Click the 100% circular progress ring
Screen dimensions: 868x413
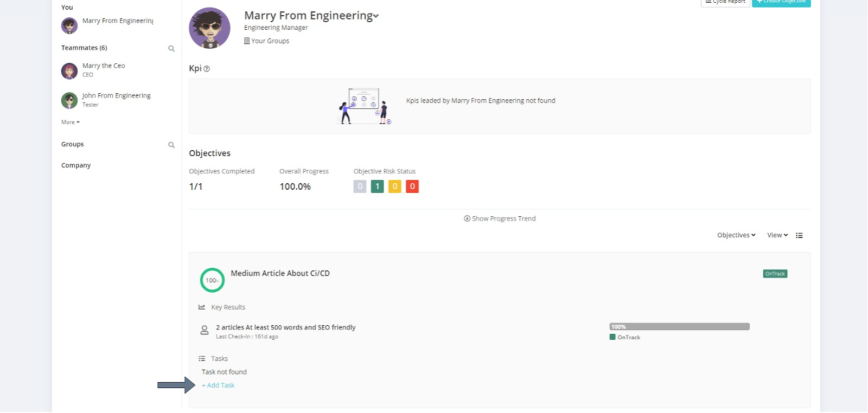(212, 280)
